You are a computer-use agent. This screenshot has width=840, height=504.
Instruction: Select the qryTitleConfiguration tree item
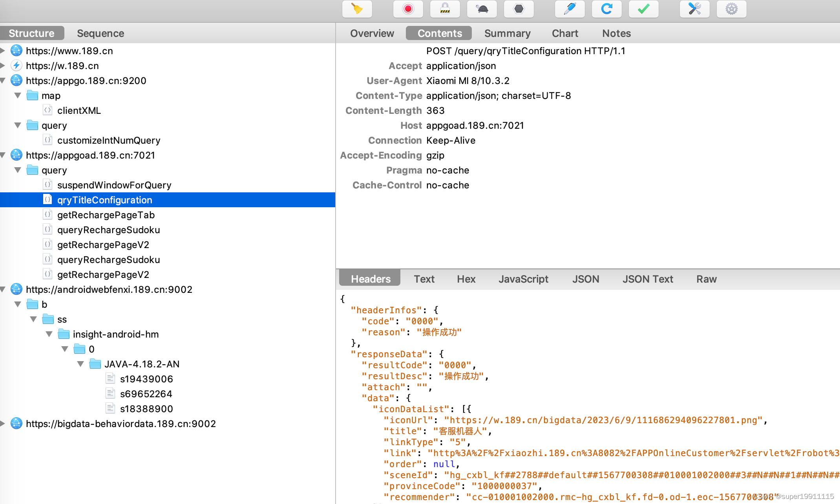(x=105, y=200)
